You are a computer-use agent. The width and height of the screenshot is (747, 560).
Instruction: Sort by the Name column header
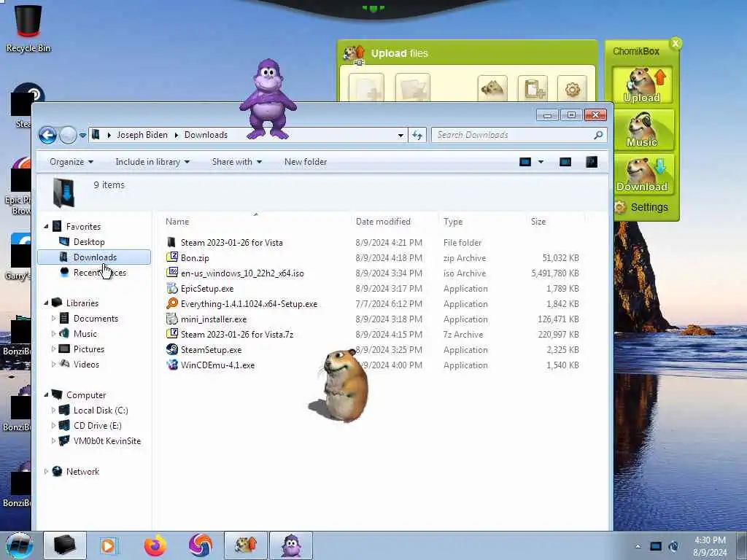click(x=255, y=222)
